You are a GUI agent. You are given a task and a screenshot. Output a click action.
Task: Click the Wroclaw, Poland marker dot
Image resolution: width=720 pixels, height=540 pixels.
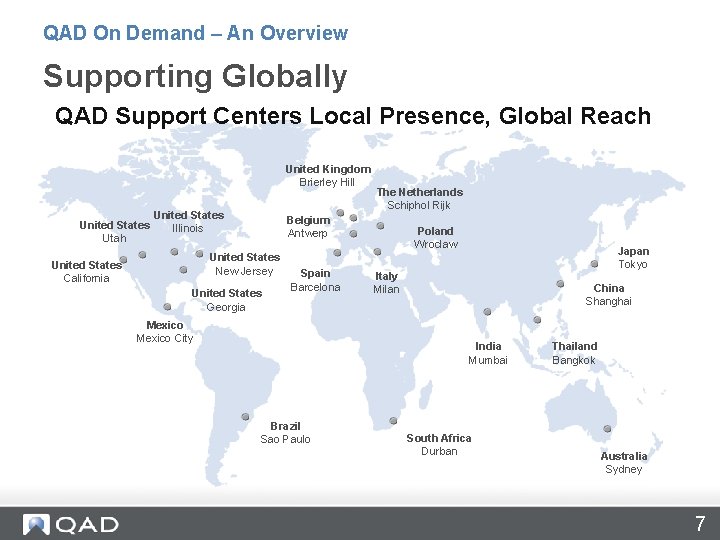tap(380, 225)
